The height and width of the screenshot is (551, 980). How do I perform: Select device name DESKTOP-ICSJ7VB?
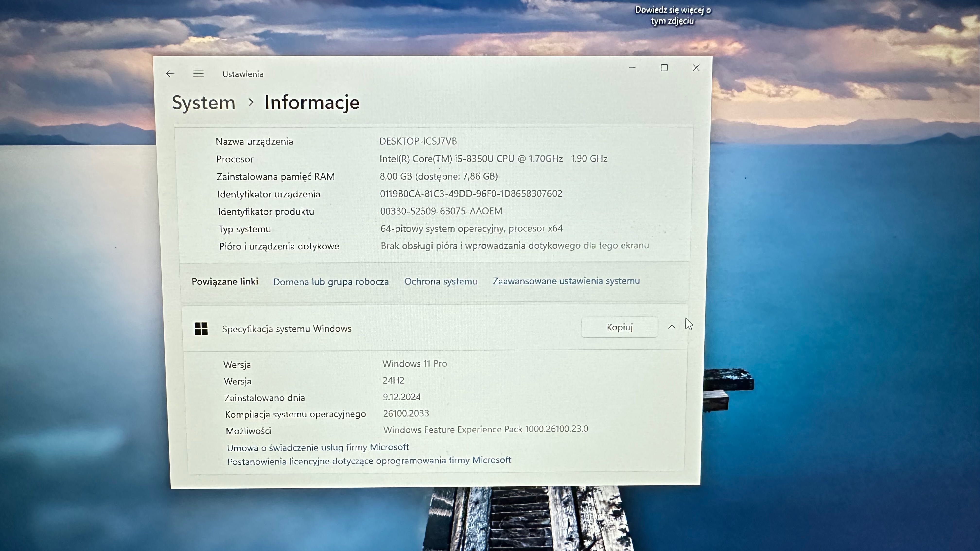pyautogui.click(x=418, y=141)
